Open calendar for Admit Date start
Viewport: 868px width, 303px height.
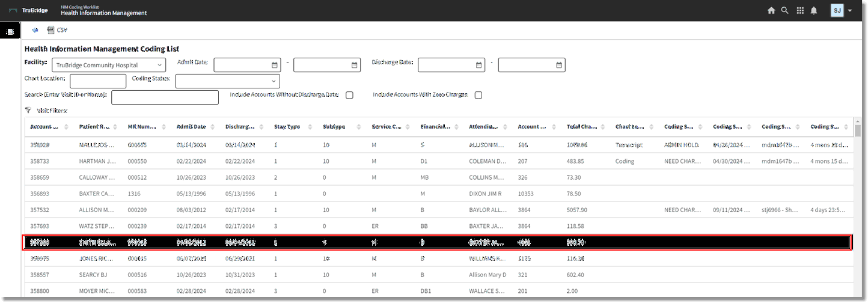point(275,65)
